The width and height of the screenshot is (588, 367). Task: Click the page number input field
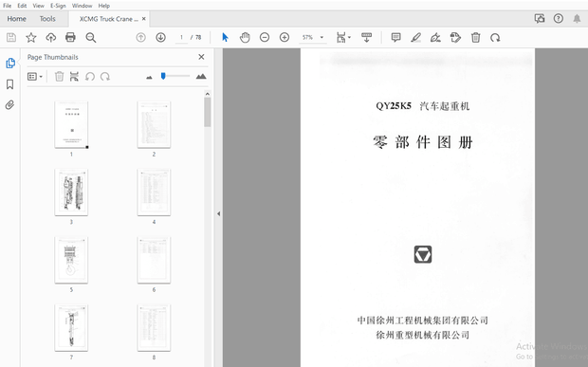click(181, 38)
